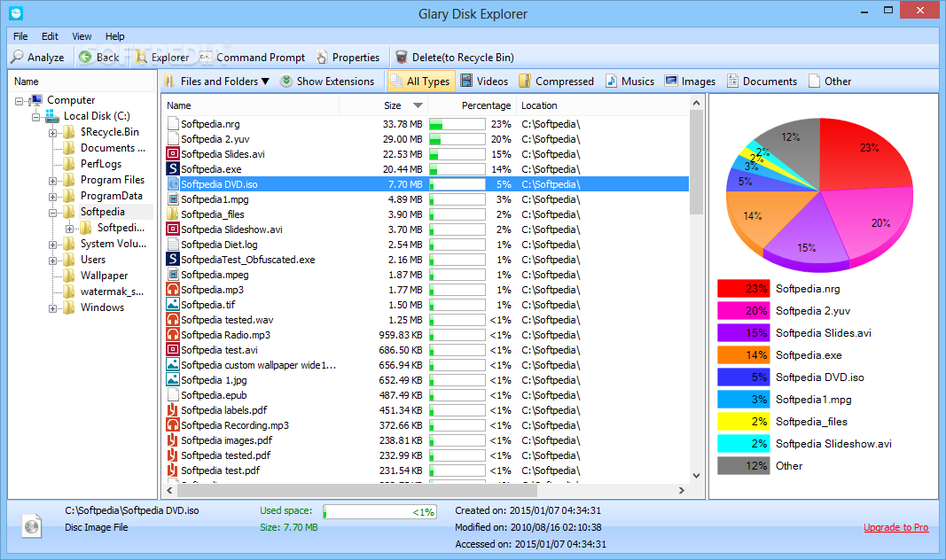Select the Softpedia tested.wav row

(x=426, y=320)
